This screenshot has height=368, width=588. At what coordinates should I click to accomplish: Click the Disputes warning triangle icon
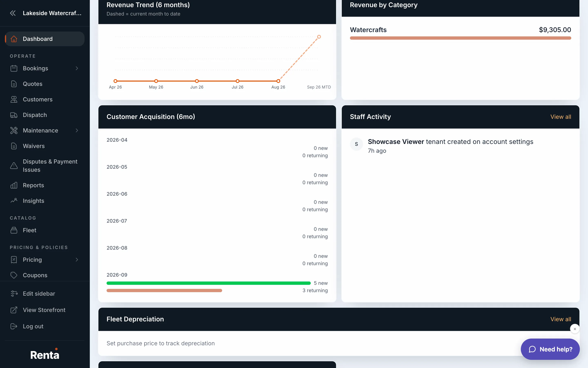point(14,166)
